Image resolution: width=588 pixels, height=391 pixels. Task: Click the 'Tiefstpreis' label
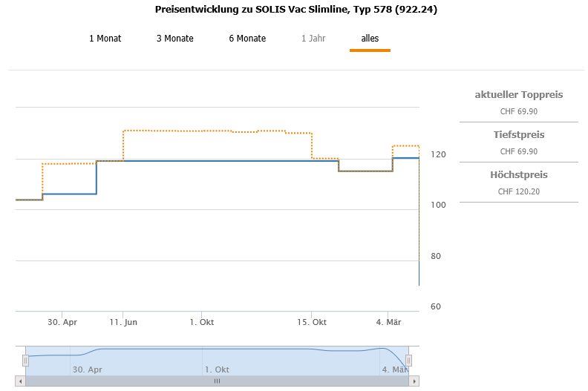click(x=519, y=135)
